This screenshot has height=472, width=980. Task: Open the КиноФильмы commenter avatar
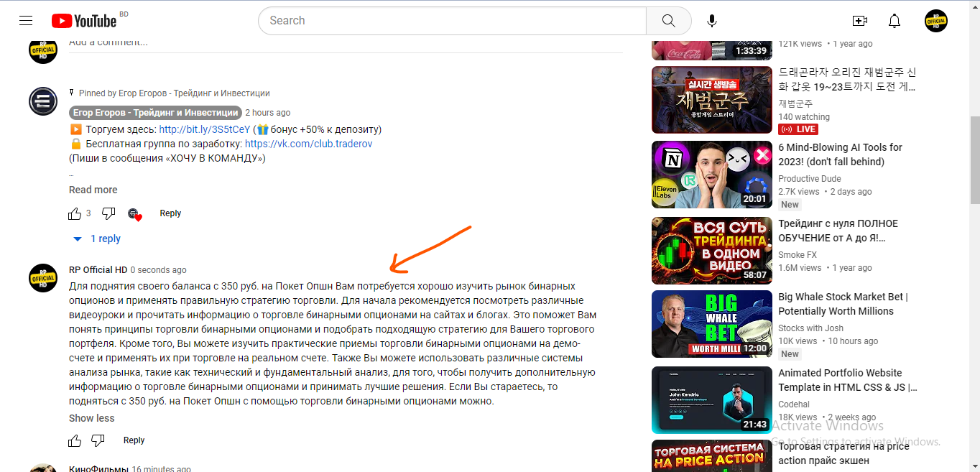[43, 468]
